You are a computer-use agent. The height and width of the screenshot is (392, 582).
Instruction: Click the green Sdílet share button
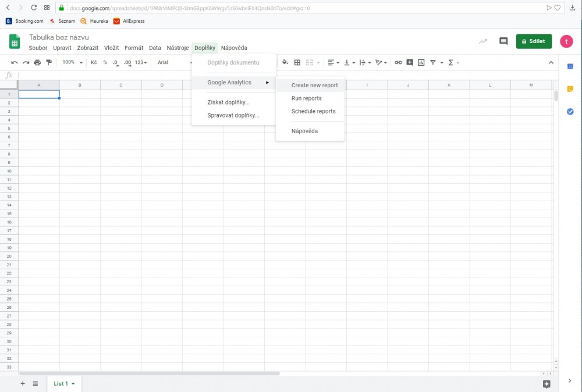coord(534,41)
